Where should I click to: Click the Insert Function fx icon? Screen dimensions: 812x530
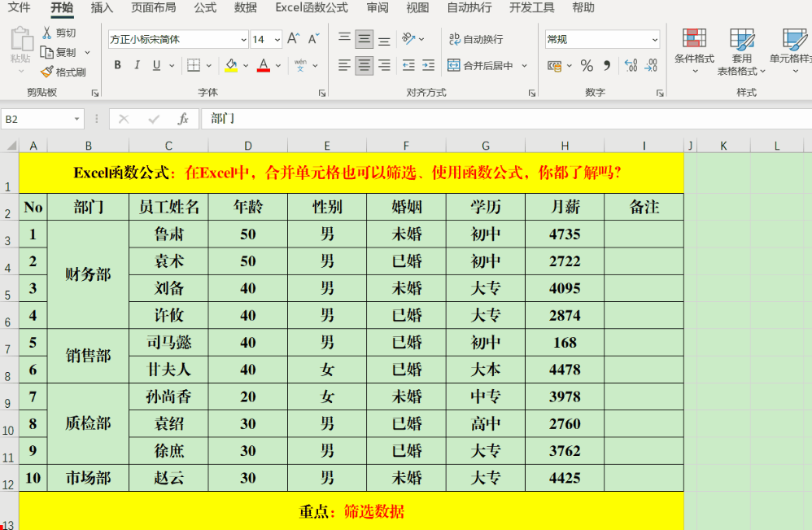pyautogui.click(x=183, y=119)
